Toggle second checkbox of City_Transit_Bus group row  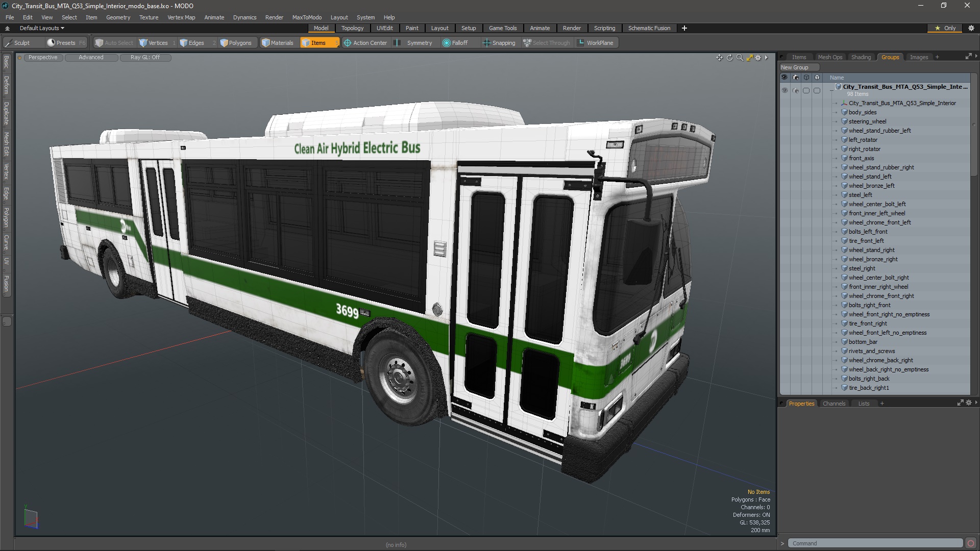click(817, 90)
